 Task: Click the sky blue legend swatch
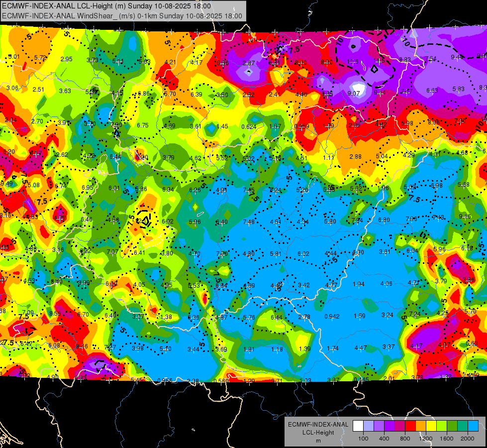coord(473,426)
